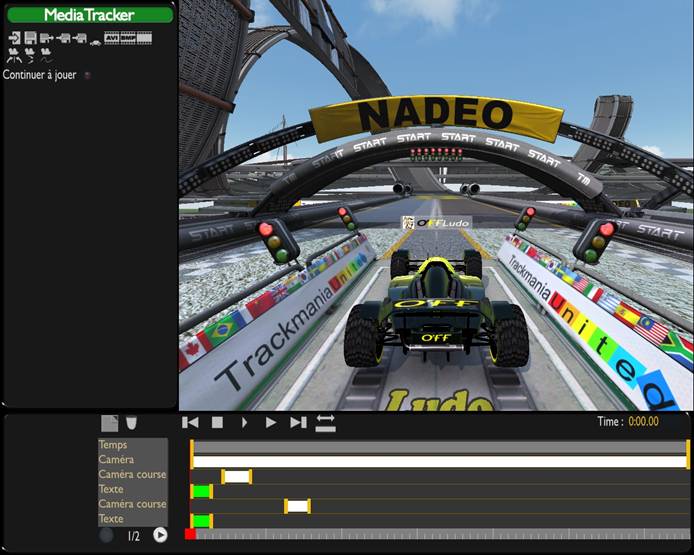Jump to start of the timeline

pyautogui.click(x=190, y=423)
